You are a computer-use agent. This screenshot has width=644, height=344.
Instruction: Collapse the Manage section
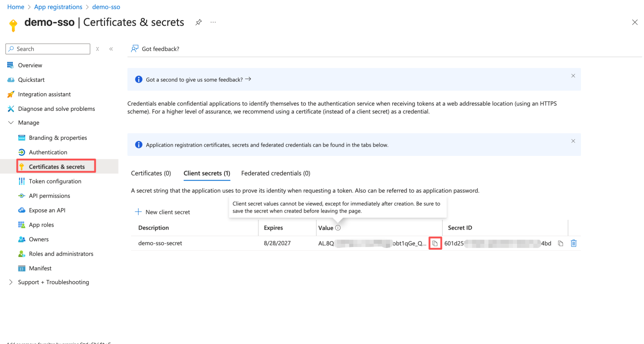point(11,123)
